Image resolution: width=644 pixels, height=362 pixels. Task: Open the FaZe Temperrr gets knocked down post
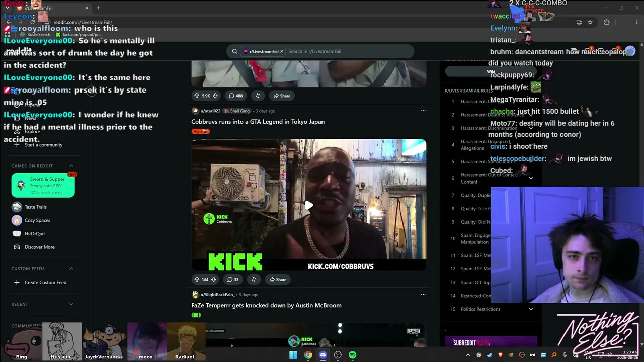coord(266,305)
